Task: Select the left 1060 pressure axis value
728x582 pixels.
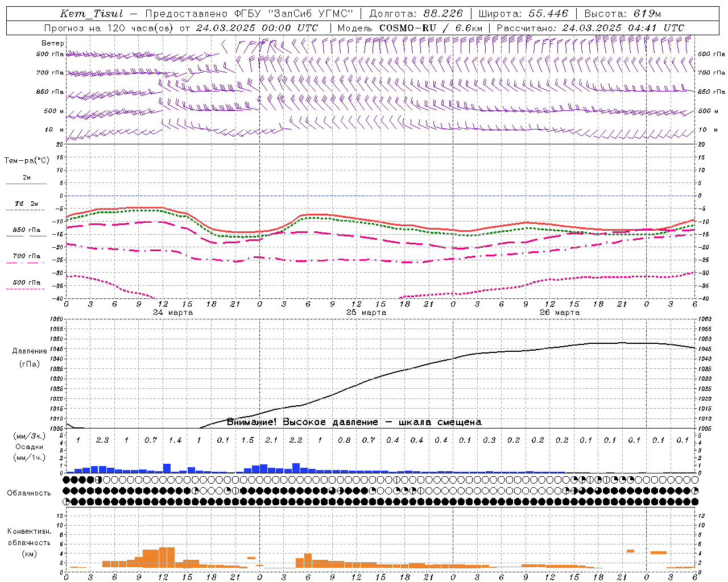Action: tap(57, 319)
